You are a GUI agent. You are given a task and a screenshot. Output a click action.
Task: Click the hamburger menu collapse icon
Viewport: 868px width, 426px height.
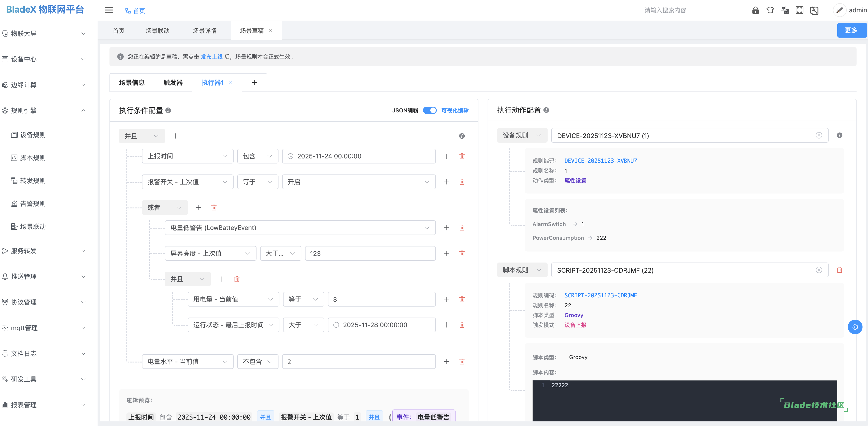tap(109, 10)
